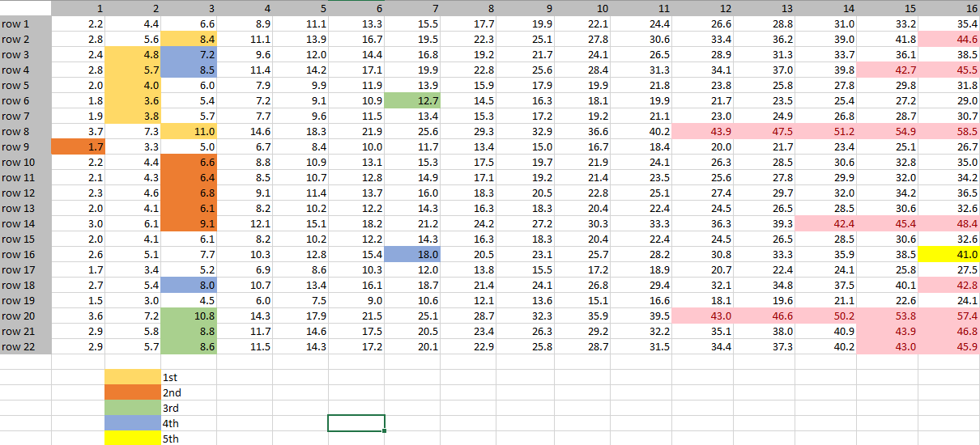This screenshot has height=445, width=980.
Task: Select cell 24.1 in row 19
Action: 949,300
